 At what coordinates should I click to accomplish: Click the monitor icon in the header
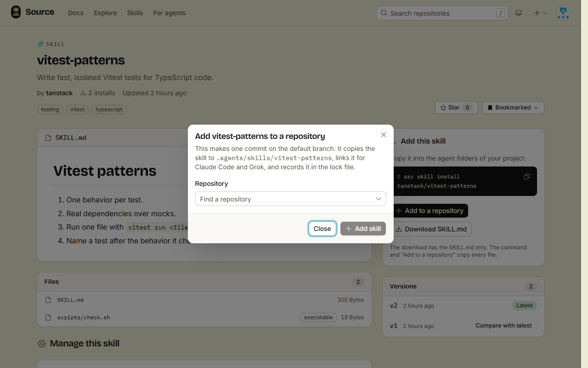point(519,13)
